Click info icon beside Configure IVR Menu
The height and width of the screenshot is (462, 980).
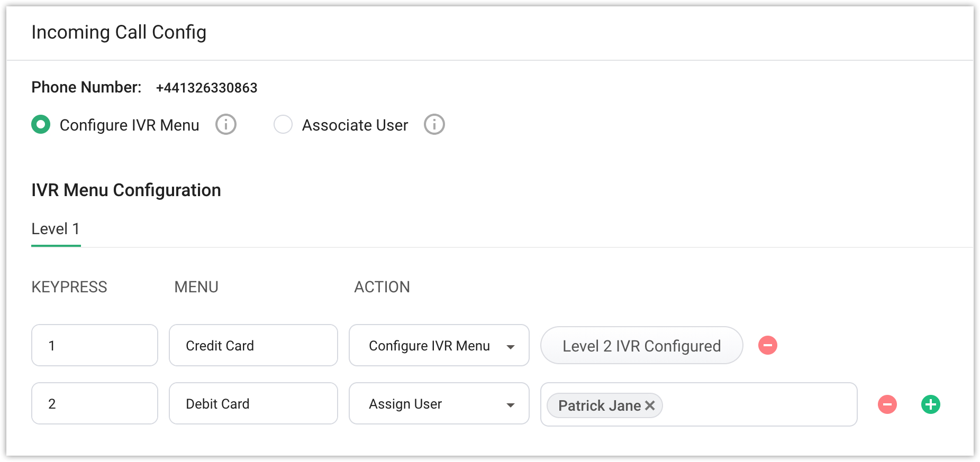pos(226,125)
